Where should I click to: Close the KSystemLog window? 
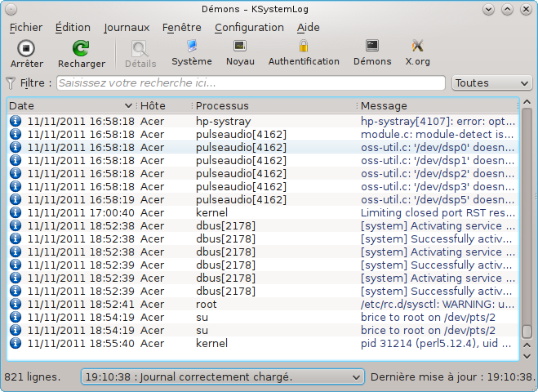(x=526, y=10)
